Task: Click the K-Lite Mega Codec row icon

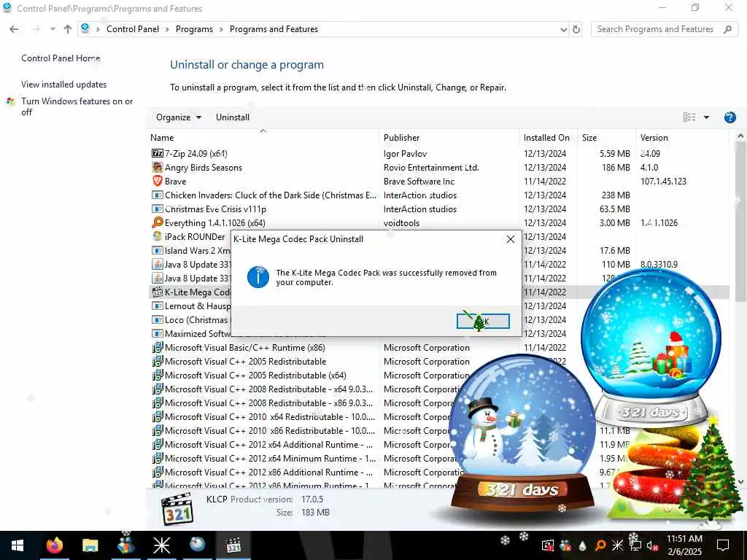Action: [158, 292]
